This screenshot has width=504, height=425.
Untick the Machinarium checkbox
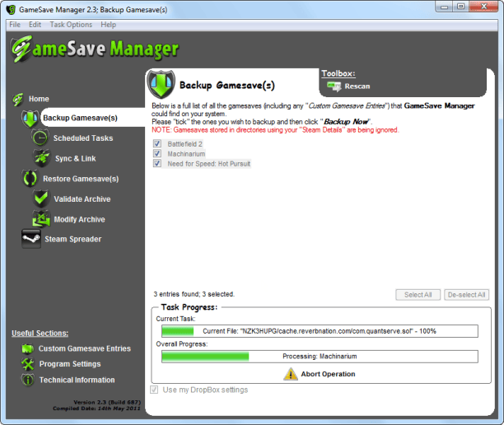coord(156,154)
